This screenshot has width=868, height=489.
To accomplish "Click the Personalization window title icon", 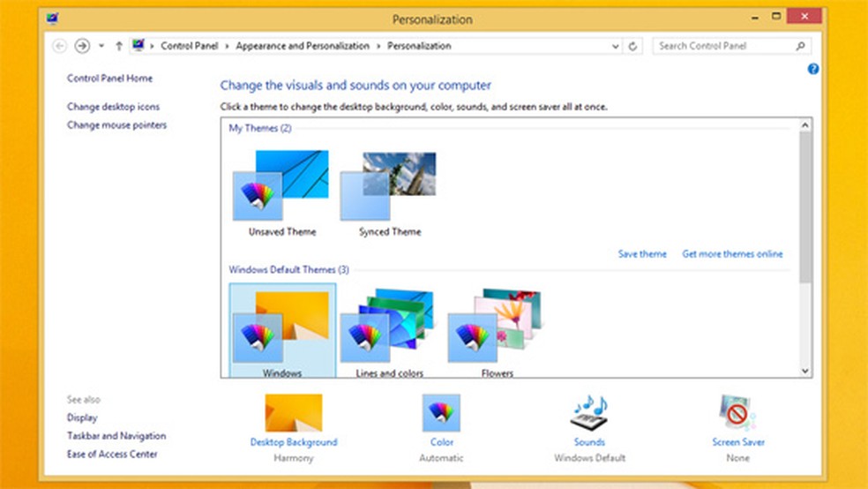I will pos(53,19).
